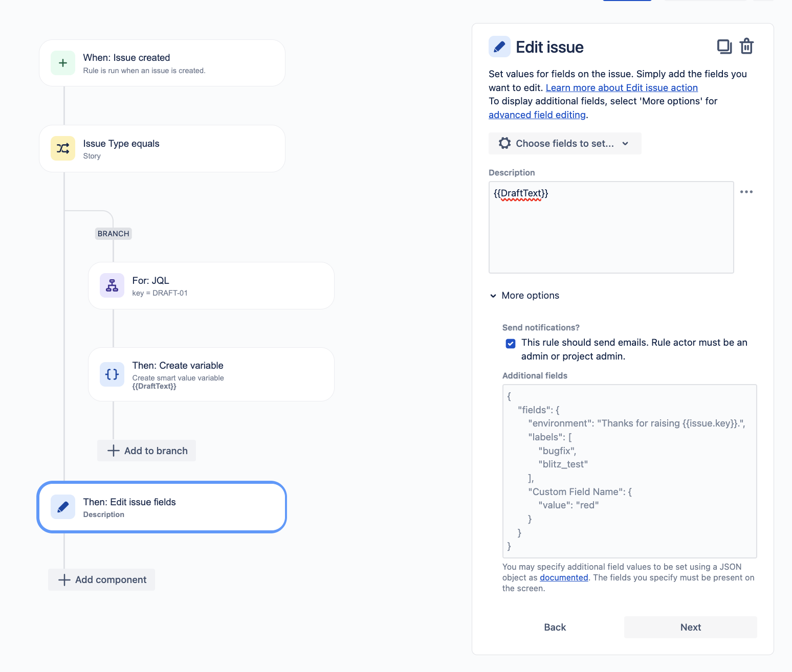The image size is (792, 672).
Task: Delete the Edit issue component
Action: [747, 46]
